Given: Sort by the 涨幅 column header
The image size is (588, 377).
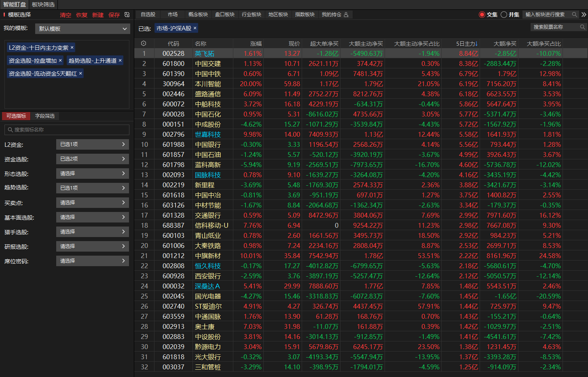Looking at the screenshot, I should coord(256,44).
